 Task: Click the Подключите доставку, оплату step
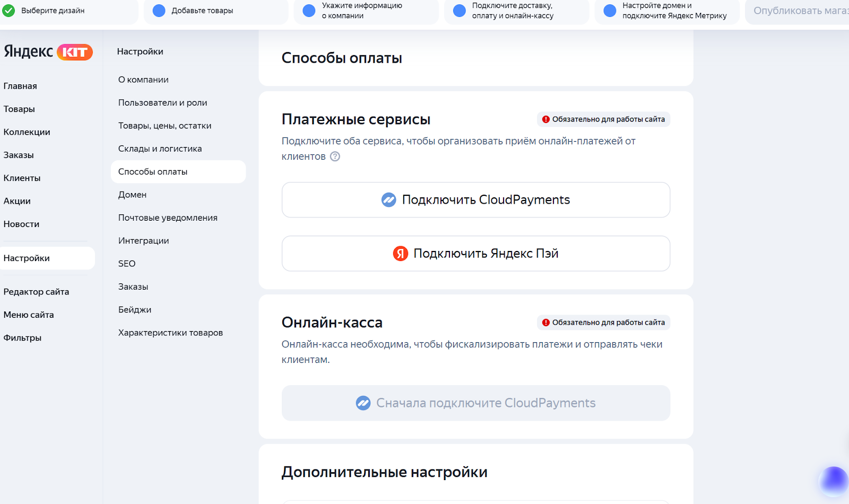(x=512, y=11)
